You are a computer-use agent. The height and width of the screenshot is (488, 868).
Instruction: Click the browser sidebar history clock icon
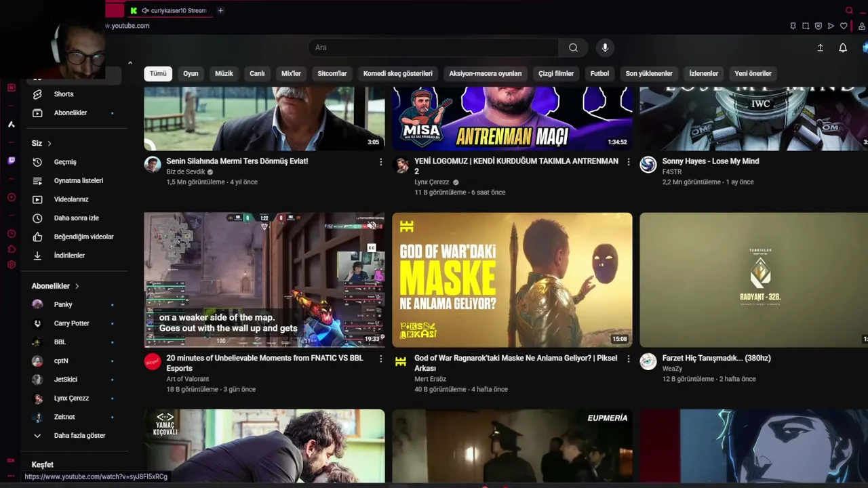tap(11, 233)
